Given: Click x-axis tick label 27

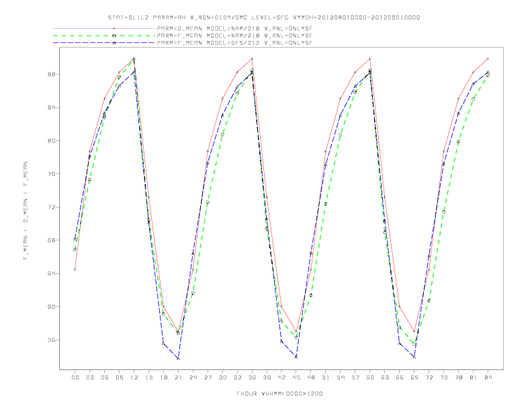Looking at the screenshot, I should [208, 377].
